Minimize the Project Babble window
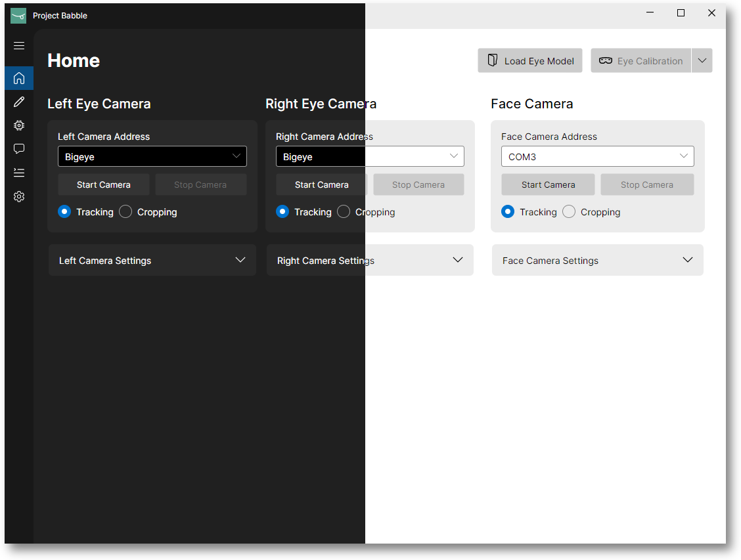Viewport: 741px width, 560px height. pyautogui.click(x=650, y=12)
